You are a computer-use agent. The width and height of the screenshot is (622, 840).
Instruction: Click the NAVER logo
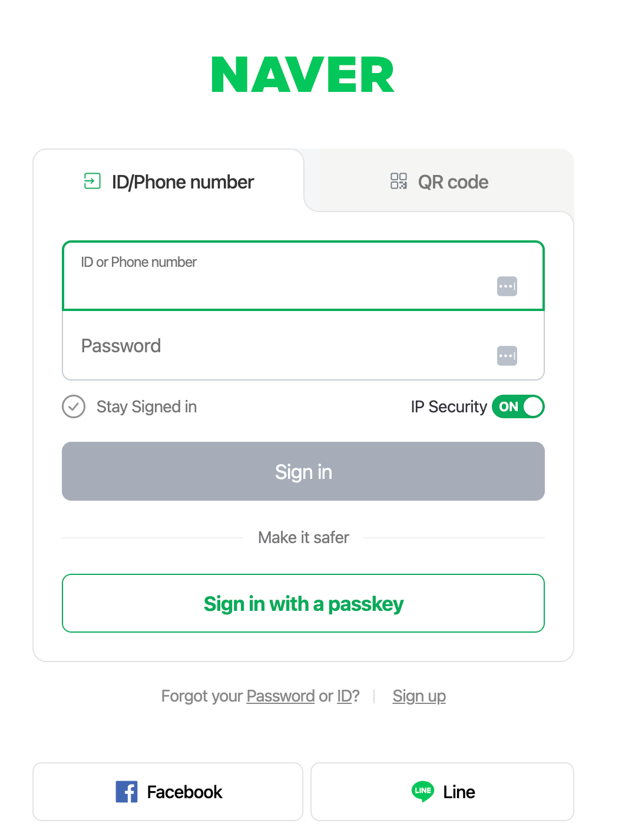click(x=303, y=75)
